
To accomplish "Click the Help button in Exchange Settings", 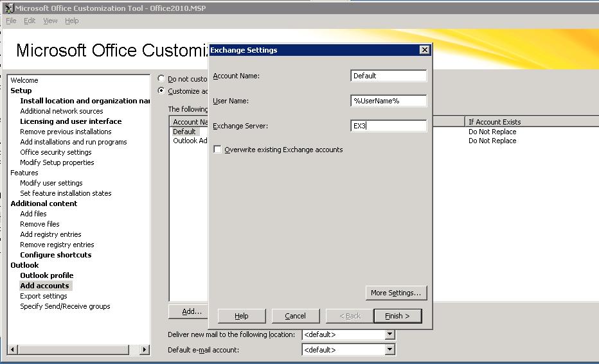I will tap(242, 316).
